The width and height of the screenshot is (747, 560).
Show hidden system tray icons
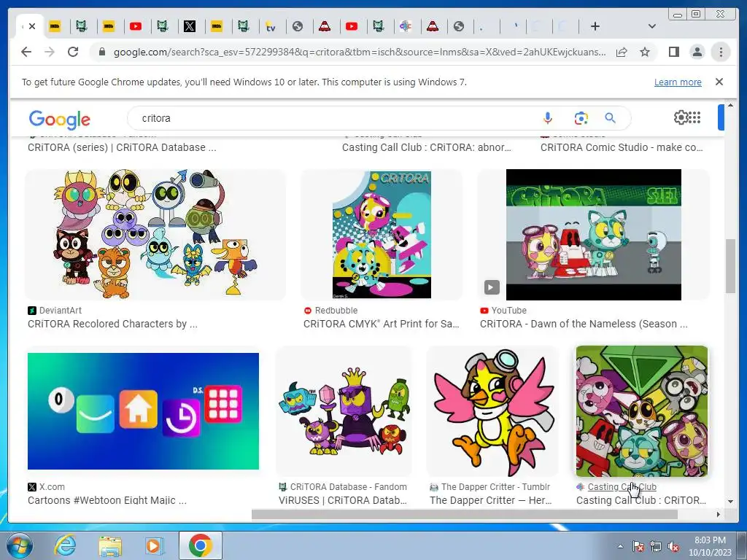click(620, 546)
